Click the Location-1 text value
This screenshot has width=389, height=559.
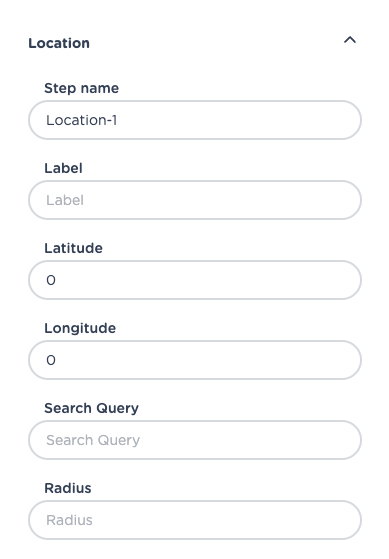(81, 120)
